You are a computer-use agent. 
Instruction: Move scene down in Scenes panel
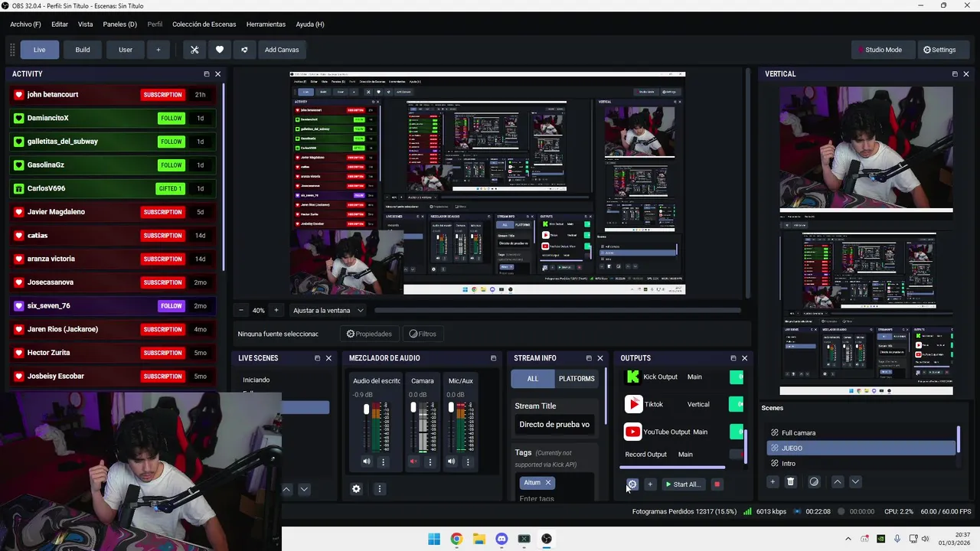coord(855,481)
